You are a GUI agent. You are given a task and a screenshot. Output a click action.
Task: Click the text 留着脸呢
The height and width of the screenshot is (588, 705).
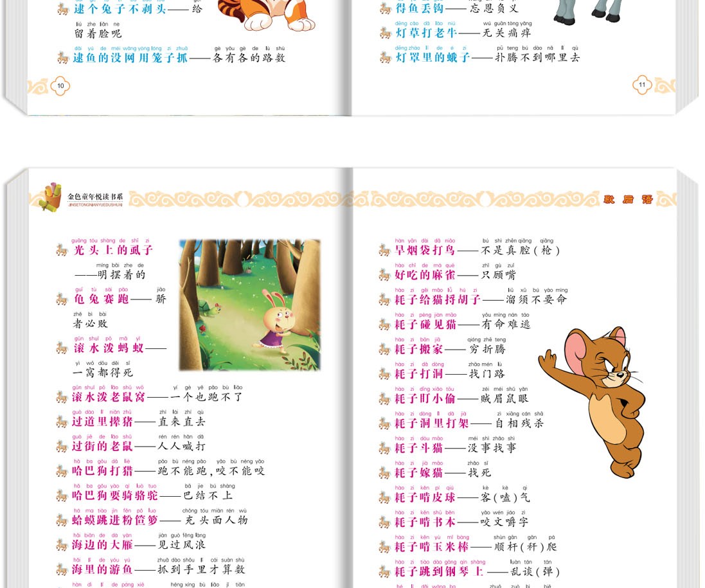click(98, 33)
